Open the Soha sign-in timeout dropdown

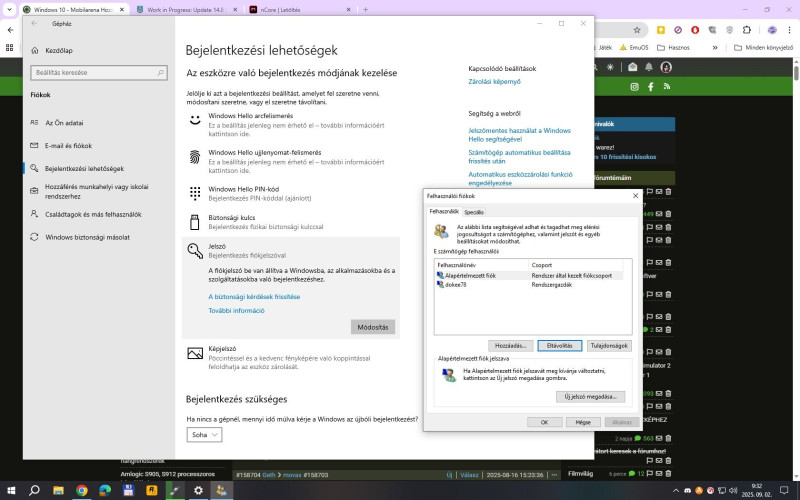[x=204, y=435]
